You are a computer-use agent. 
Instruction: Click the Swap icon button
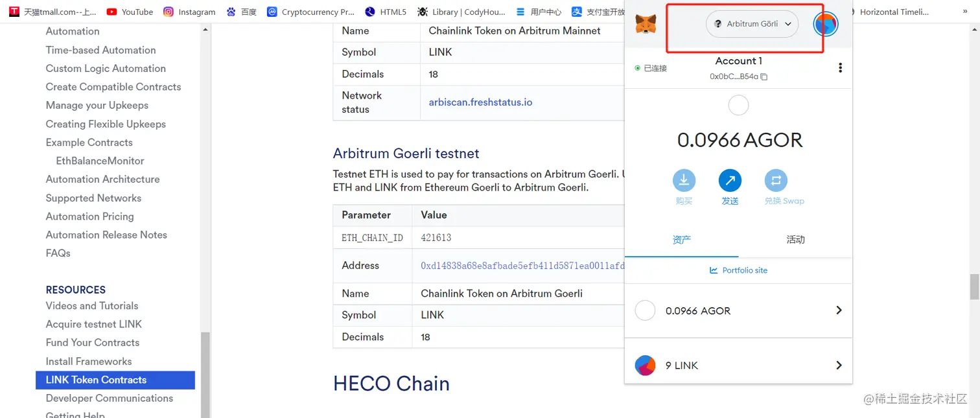(776, 181)
